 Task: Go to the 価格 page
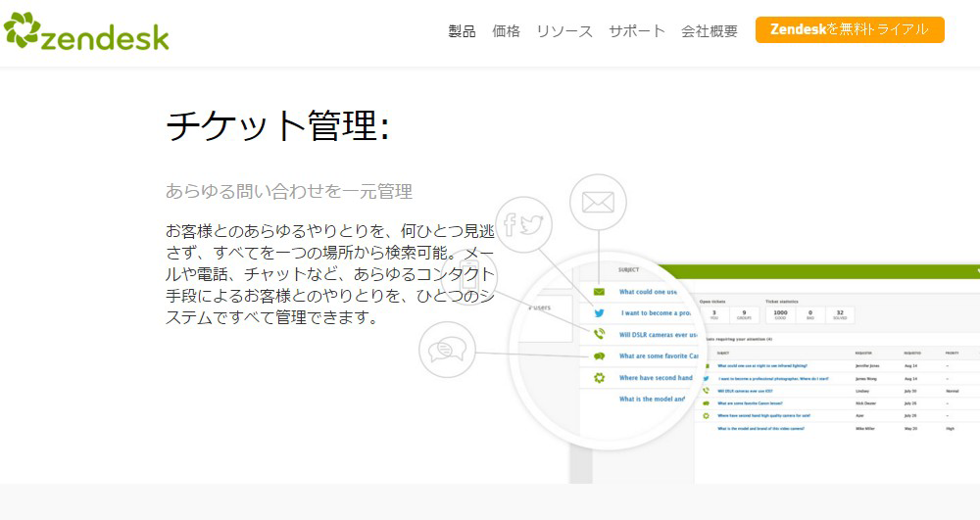coord(506,31)
